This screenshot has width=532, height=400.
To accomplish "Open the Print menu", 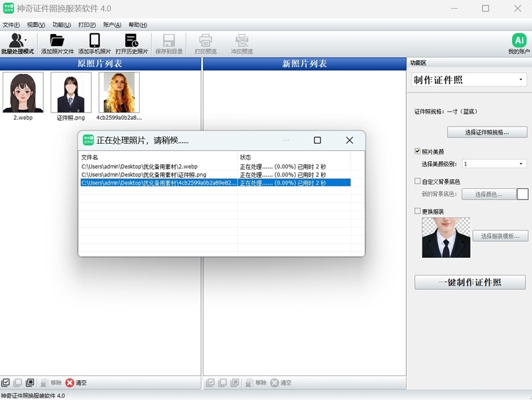I will pyautogui.click(x=86, y=25).
